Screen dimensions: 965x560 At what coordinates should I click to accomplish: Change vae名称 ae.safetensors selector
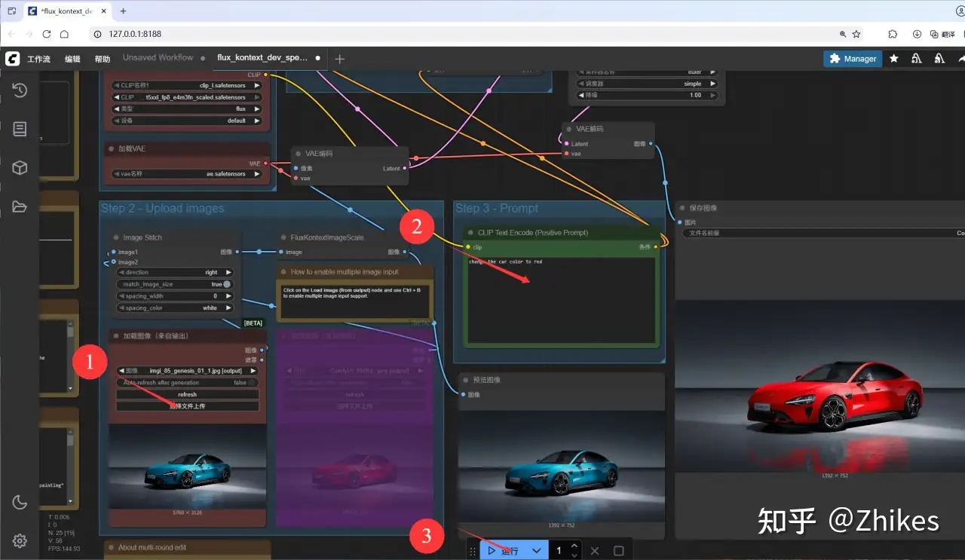pos(187,173)
